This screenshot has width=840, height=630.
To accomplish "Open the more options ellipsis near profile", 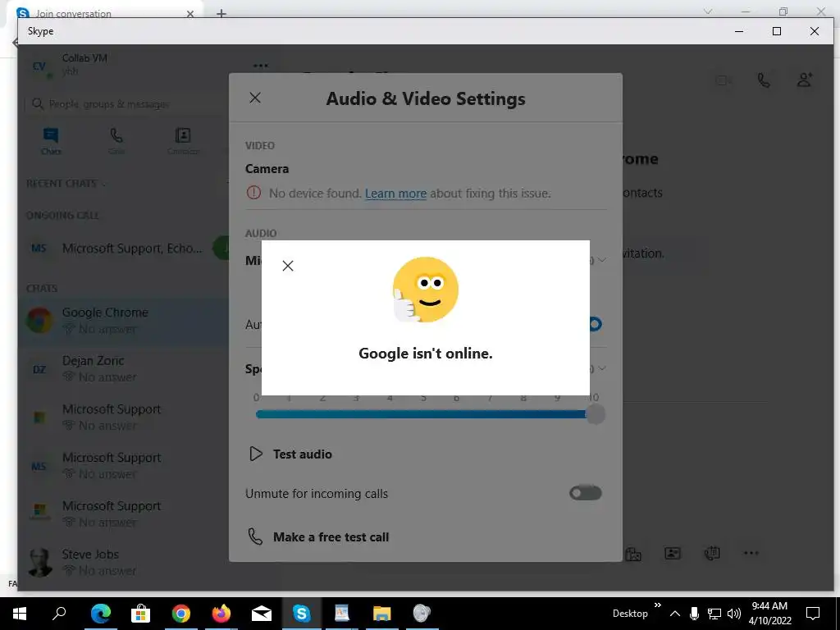I will pyautogui.click(x=260, y=66).
